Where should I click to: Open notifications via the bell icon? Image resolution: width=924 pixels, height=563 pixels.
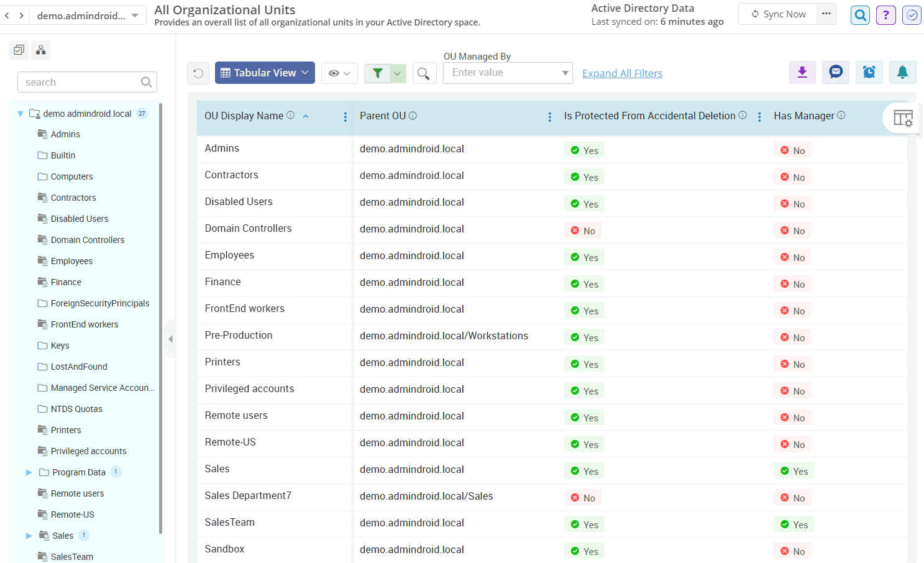[903, 72]
